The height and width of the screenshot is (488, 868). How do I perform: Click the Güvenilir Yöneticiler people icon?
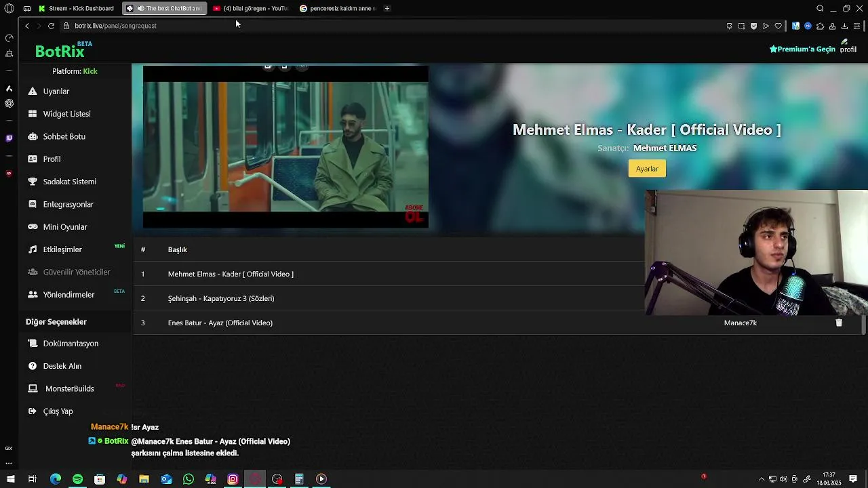coord(32,272)
